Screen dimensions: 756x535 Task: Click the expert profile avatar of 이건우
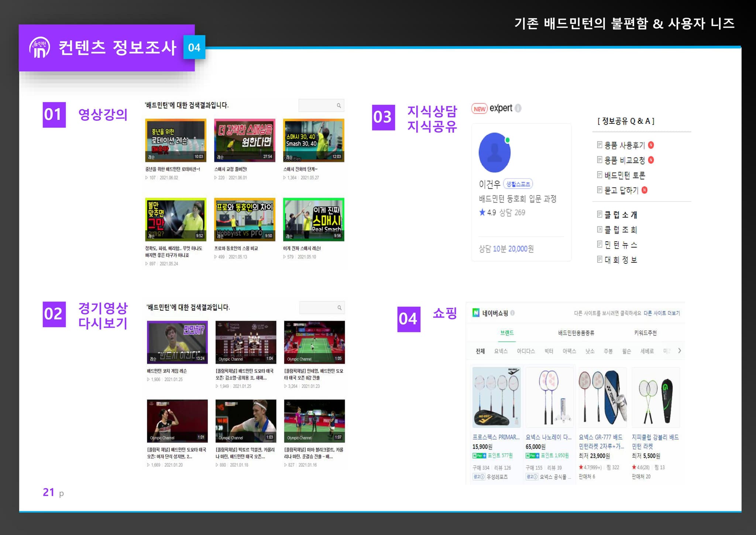click(x=495, y=153)
